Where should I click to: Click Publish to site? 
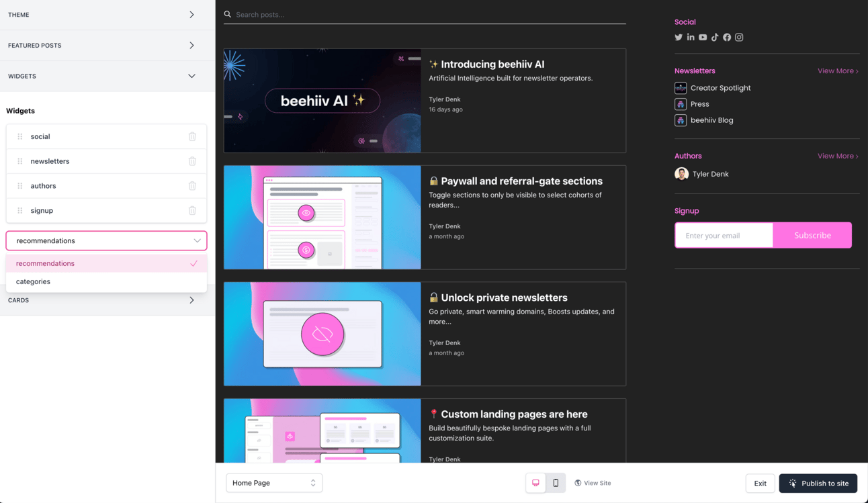tap(818, 484)
